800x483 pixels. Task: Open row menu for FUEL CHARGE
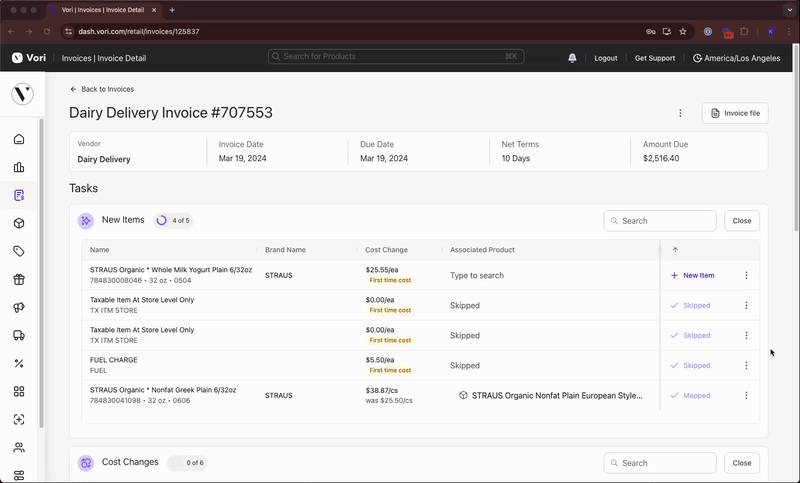coord(746,366)
